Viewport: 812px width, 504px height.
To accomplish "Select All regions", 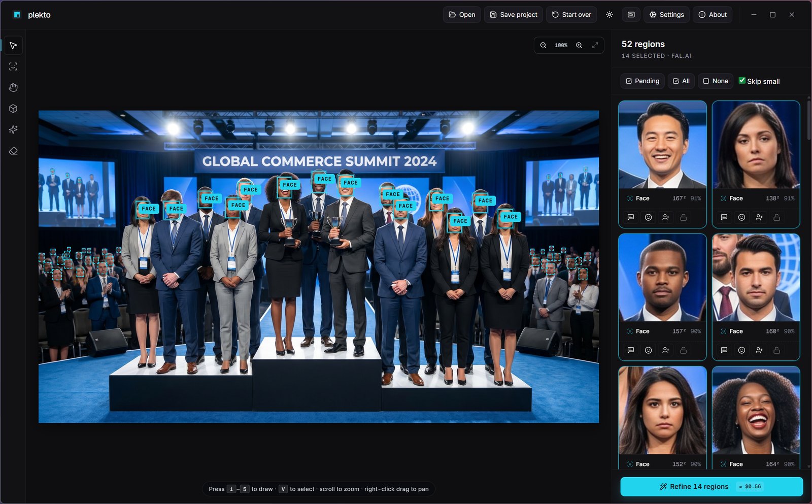I will (681, 81).
